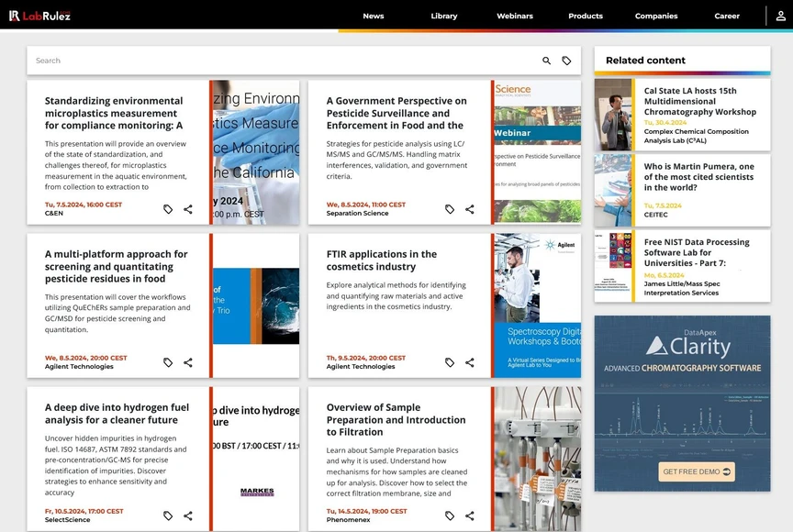Open 'Overview of Sample Preparation' title

[396, 419]
